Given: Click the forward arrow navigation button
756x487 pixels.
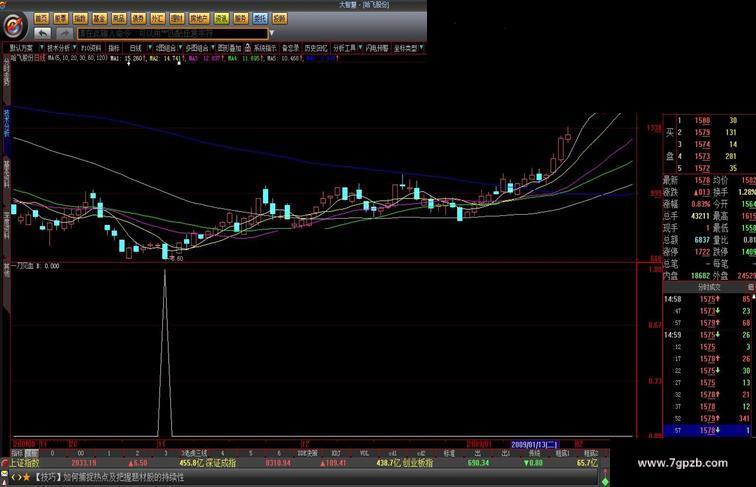Looking at the screenshot, I should pos(64,33).
